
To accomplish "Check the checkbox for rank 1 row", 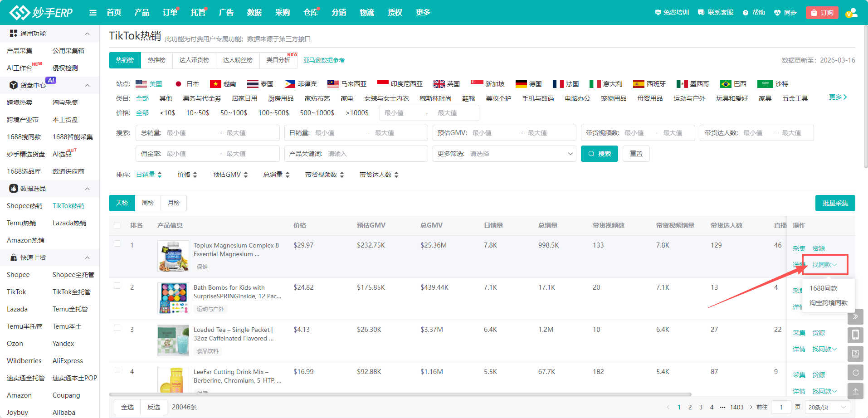I will pyautogui.click(x=117, y=244).
